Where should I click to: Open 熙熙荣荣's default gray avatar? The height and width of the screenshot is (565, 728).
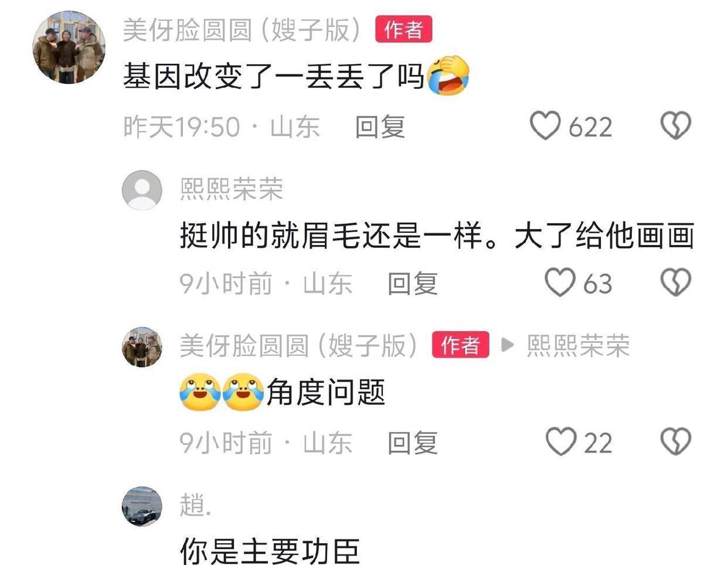point(142,190)
